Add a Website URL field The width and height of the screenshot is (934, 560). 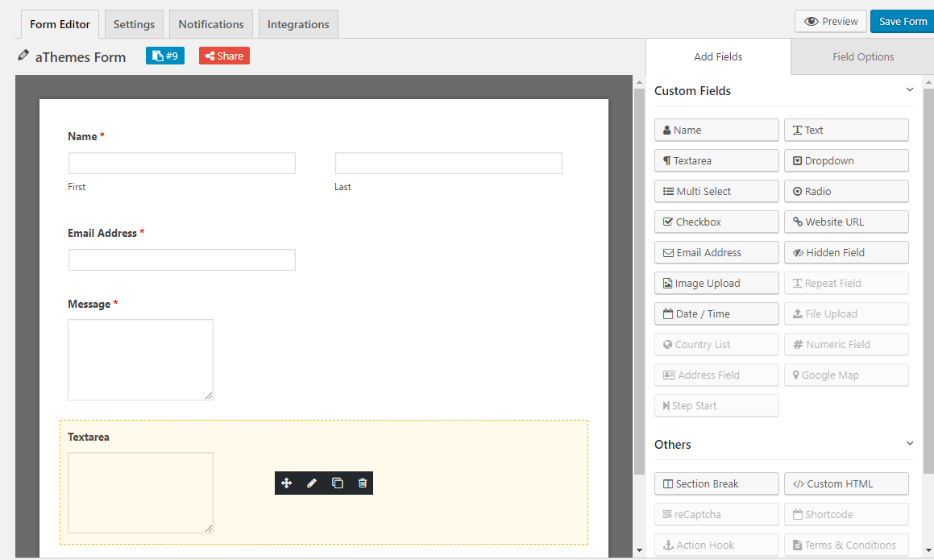click(x=846, y=222)
